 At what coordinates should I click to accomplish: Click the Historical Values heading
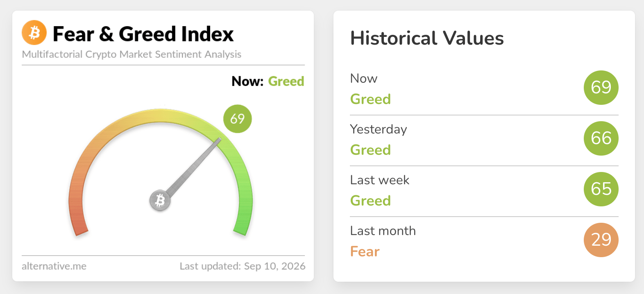(x=427, y=38)
